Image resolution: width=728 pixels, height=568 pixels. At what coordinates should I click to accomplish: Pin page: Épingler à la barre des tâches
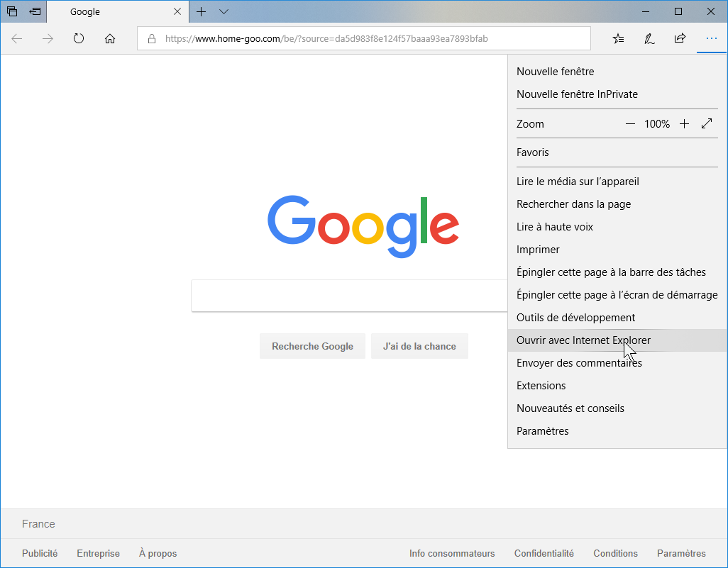coord(617,272)
